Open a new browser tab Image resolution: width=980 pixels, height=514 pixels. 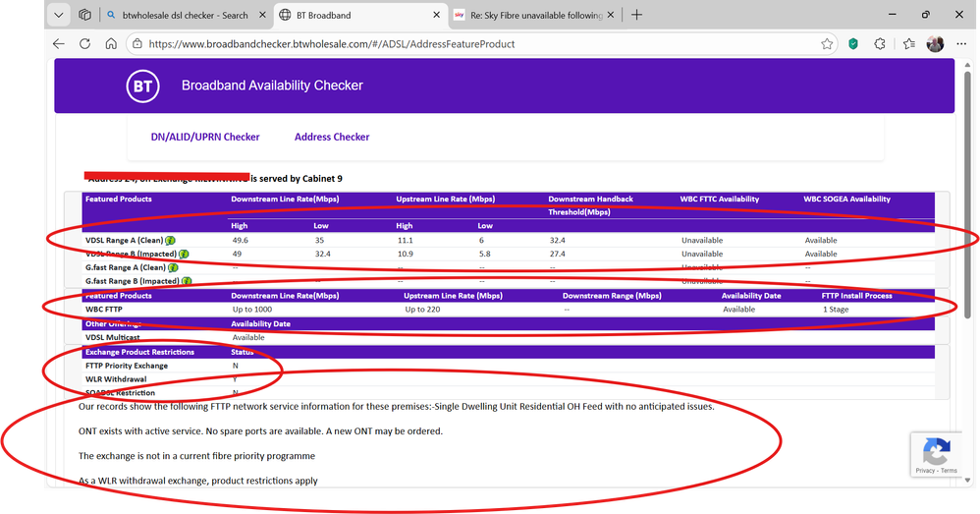click(636, 15)
